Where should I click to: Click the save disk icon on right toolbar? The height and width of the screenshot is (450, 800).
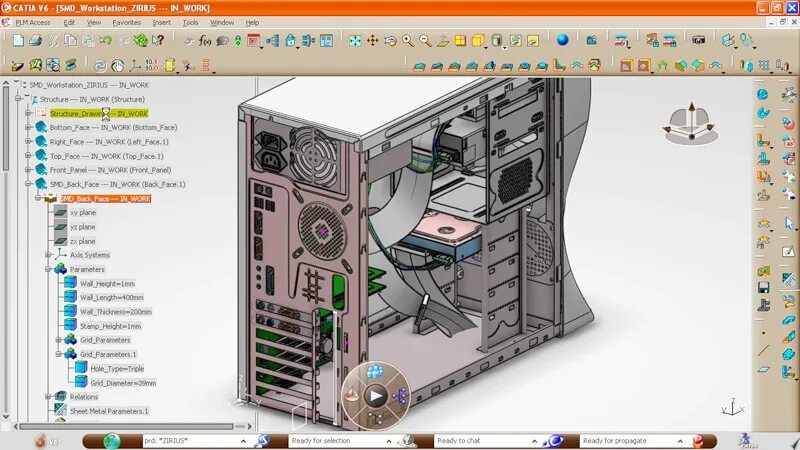764,287
